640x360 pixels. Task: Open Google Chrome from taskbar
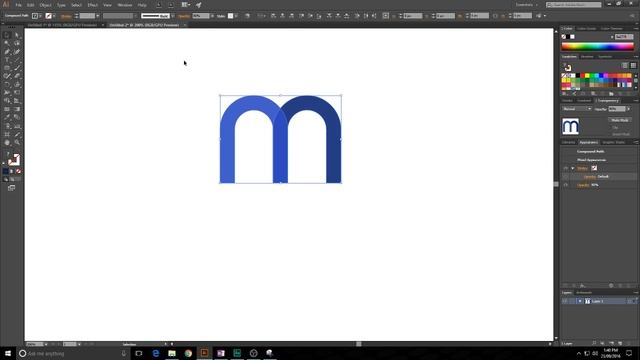(188, 353)
